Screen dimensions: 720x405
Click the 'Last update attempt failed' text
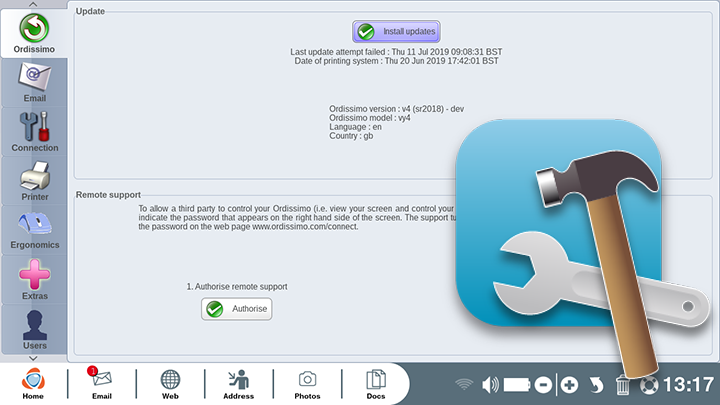396,52
